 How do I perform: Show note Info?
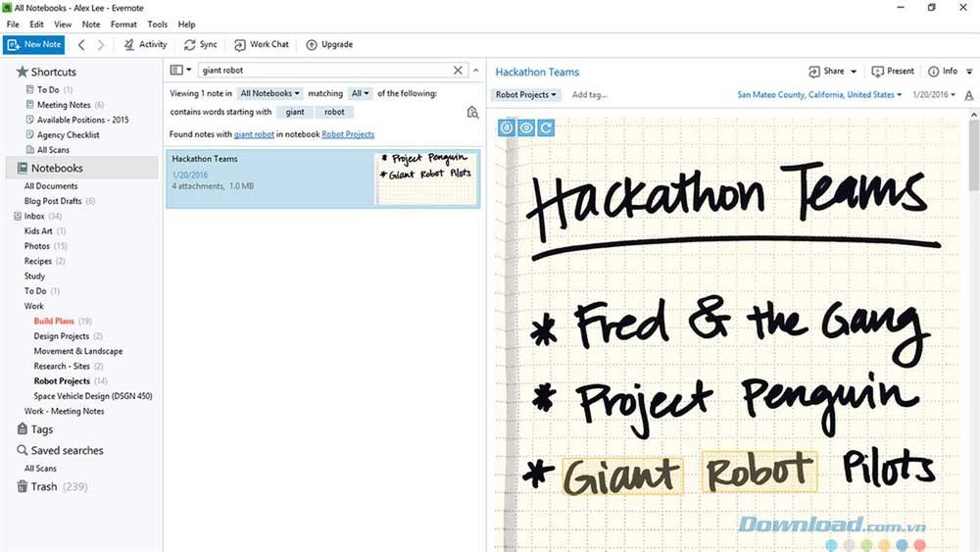pos(943,72)
